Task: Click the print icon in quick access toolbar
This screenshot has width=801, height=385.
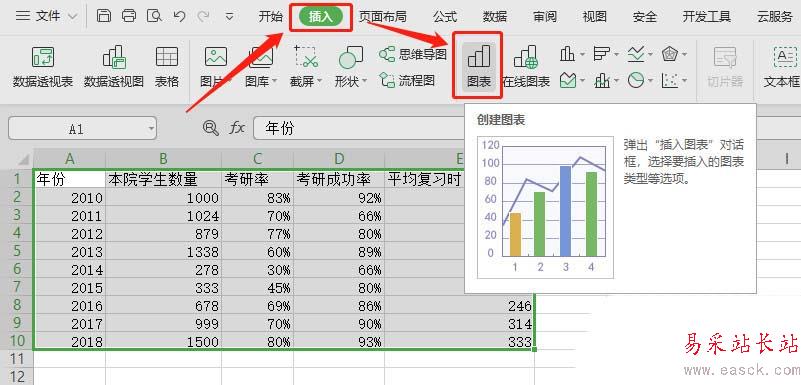Action: pos(129,16)
